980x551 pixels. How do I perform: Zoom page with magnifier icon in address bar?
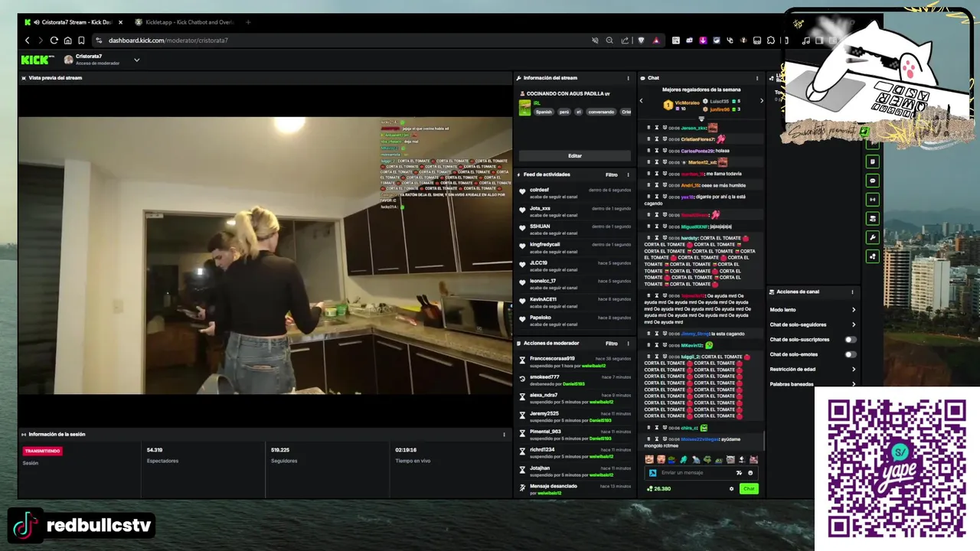[x=609, y=41]
